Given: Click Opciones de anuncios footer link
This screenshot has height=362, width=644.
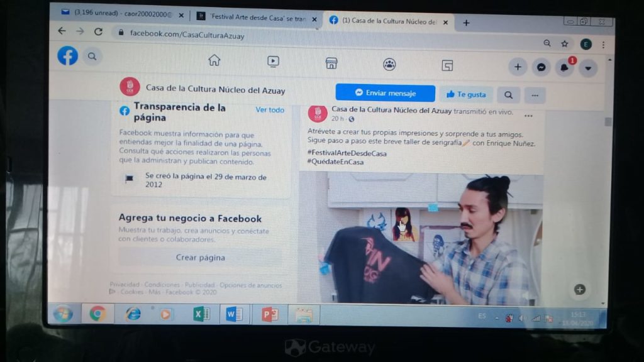Looking at the screenshot, I should pos(250,285).
